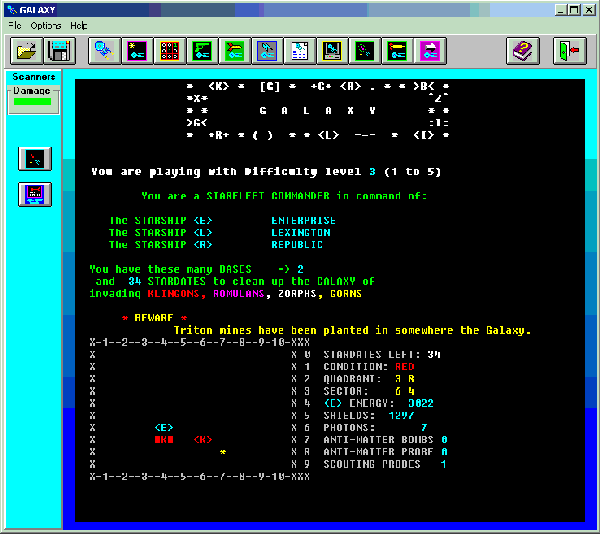Click the lower scanner button in the Scanners panel

(x=34, y=193)
